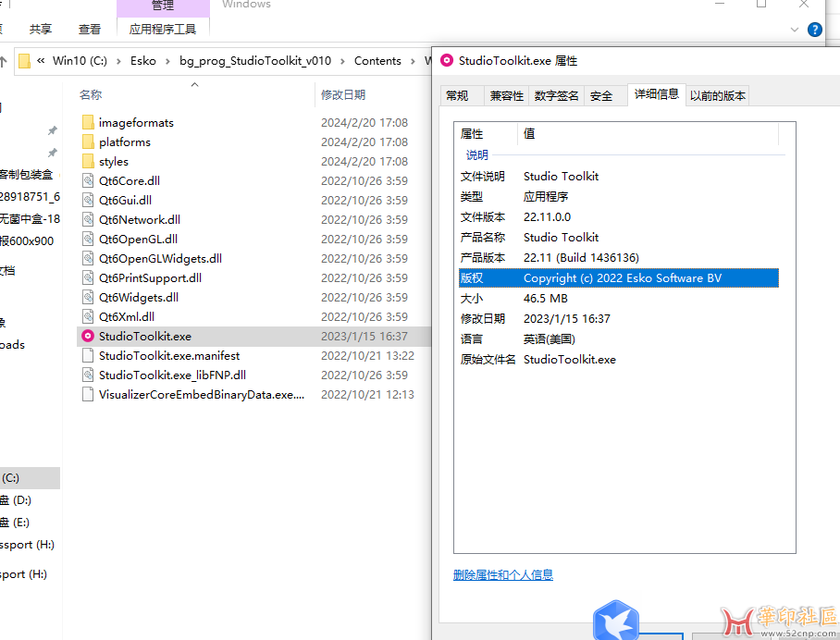This screenshot has width=840, height=640.
Task: Expand breadcrumb arrow after Win10 (C:)
Action: [x=118, y=61]
